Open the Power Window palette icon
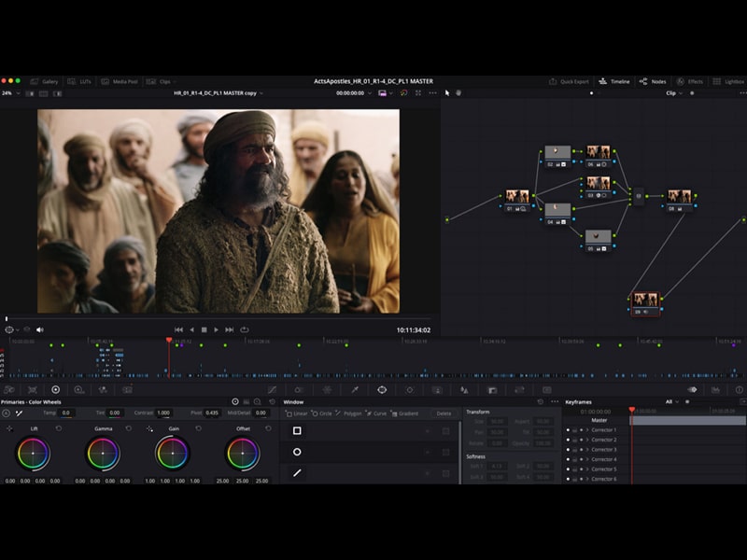The image size is (747, 560). coord(382,389)
